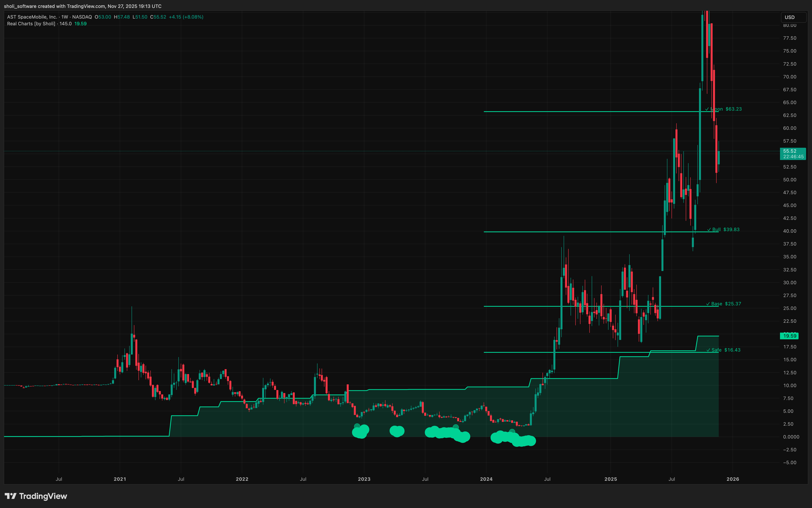Click the green 19.59 indicator label on the price scale
Viewport: 812px width, 508px height.
click(790, 336)
